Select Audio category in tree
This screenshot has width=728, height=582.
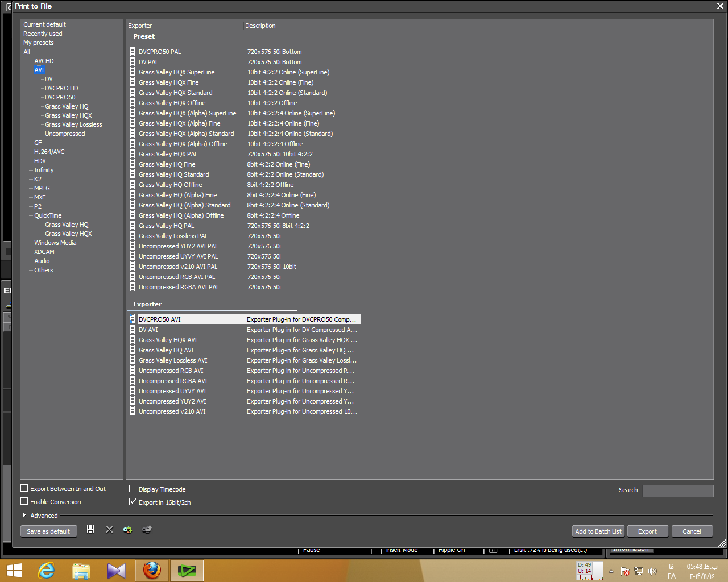click(x=42, y=261)
